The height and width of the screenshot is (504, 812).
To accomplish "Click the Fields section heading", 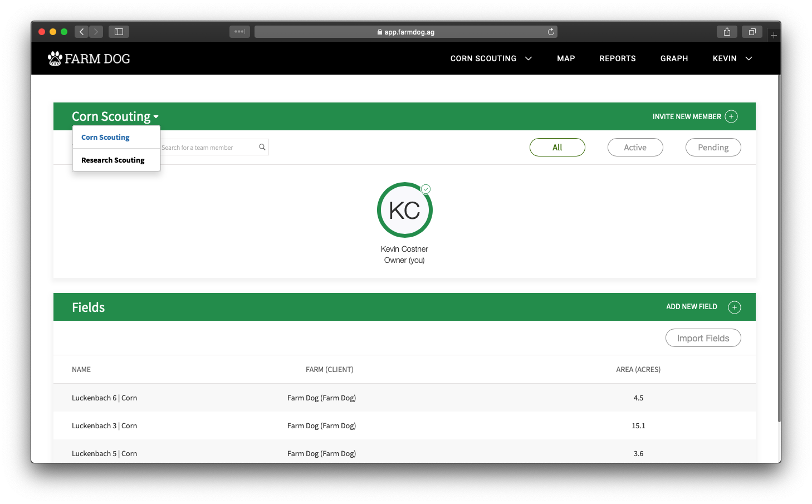I will click(89, 307).
